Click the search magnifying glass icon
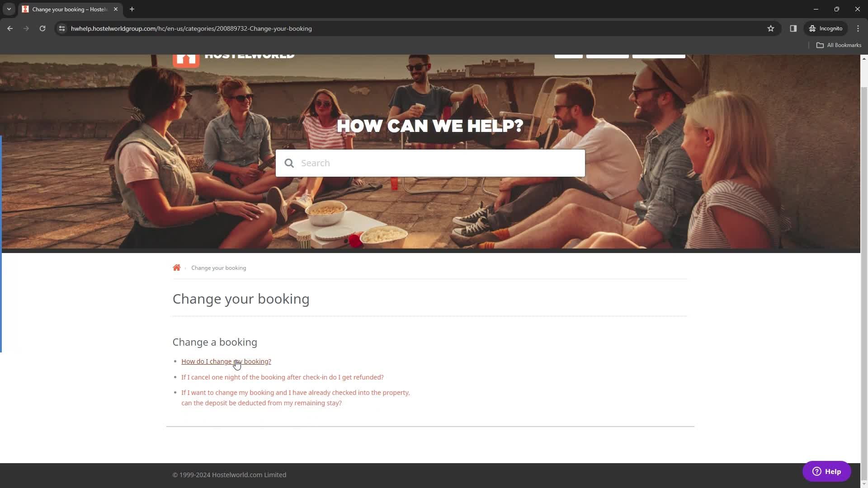Viewport: 868px width, 488px height. point(289,163)
